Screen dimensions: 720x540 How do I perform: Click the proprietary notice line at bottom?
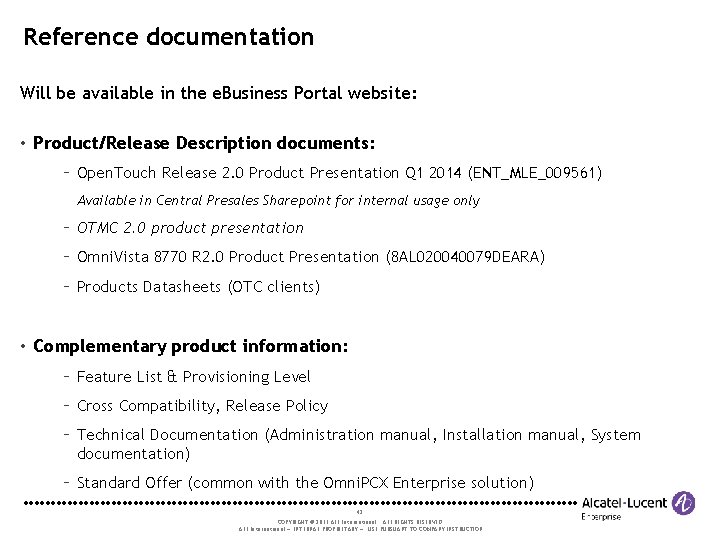(360, 528)
